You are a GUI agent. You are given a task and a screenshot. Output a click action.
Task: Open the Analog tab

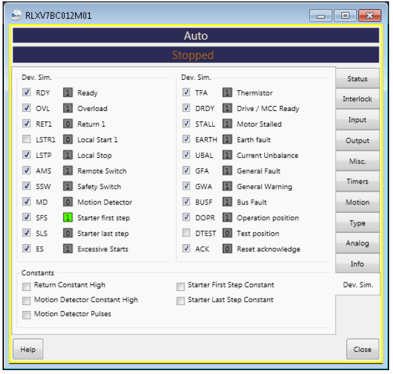(357, 243)
